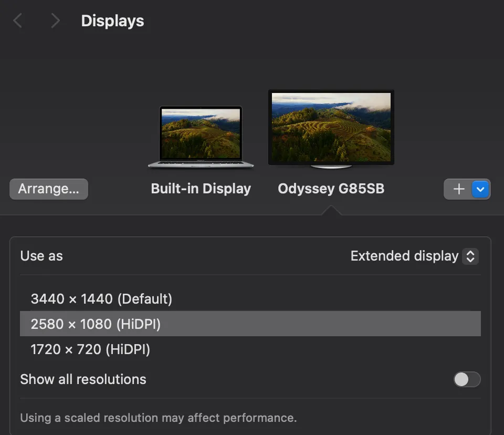Choose 3440 × 1440 (Default) resolution
This screenshot has height=435, width=504.
tap(250, 298)
